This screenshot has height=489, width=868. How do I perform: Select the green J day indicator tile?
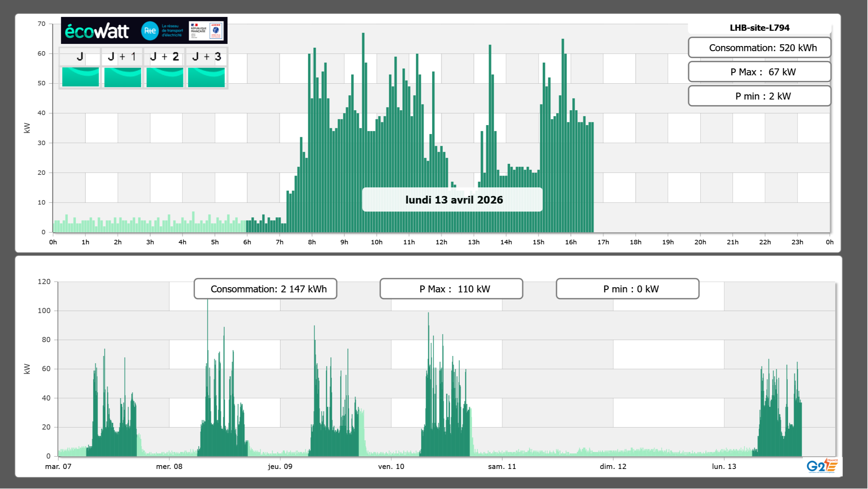[81, 77]
